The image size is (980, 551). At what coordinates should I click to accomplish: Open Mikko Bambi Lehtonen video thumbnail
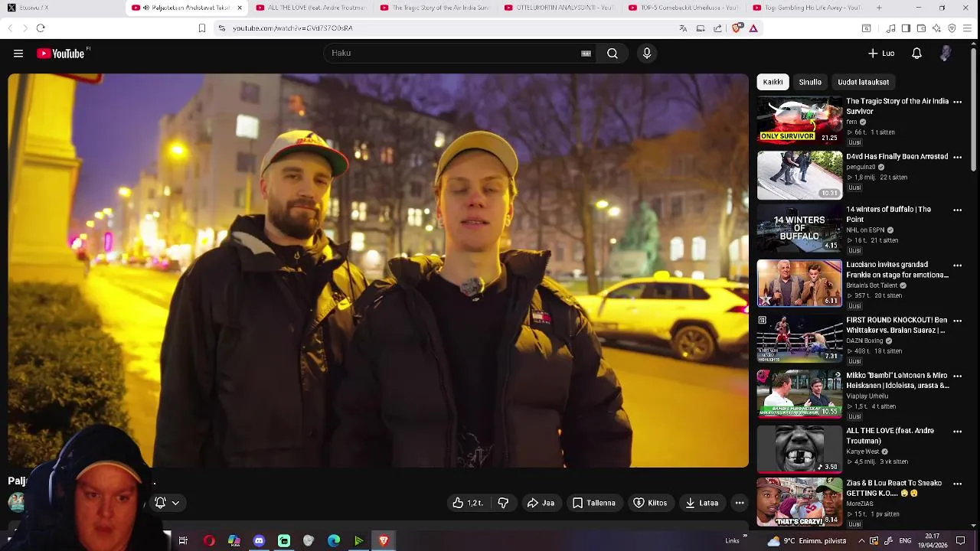(x=799, y=394)
